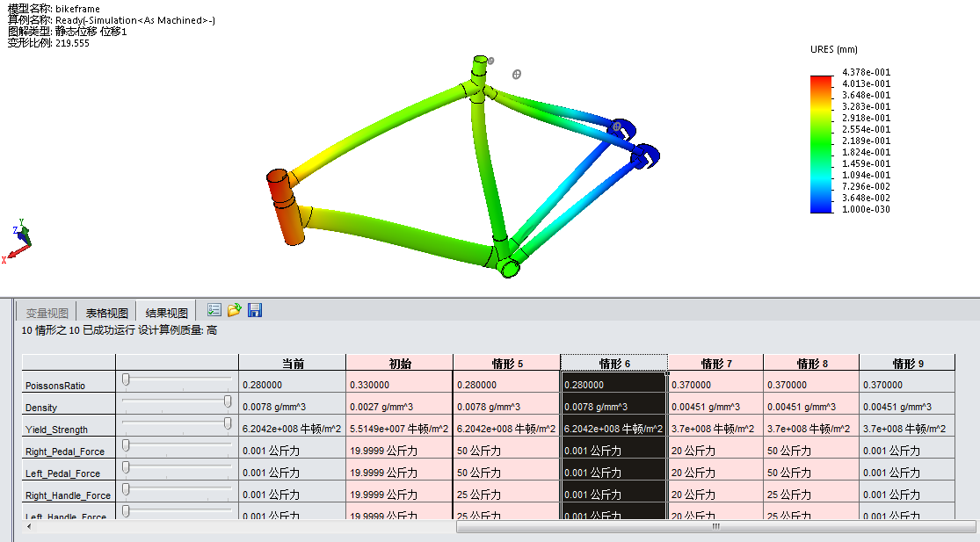The image size is (980, 542).
Task: Switch to the 变量视图 tab
Action: (47, 313)
